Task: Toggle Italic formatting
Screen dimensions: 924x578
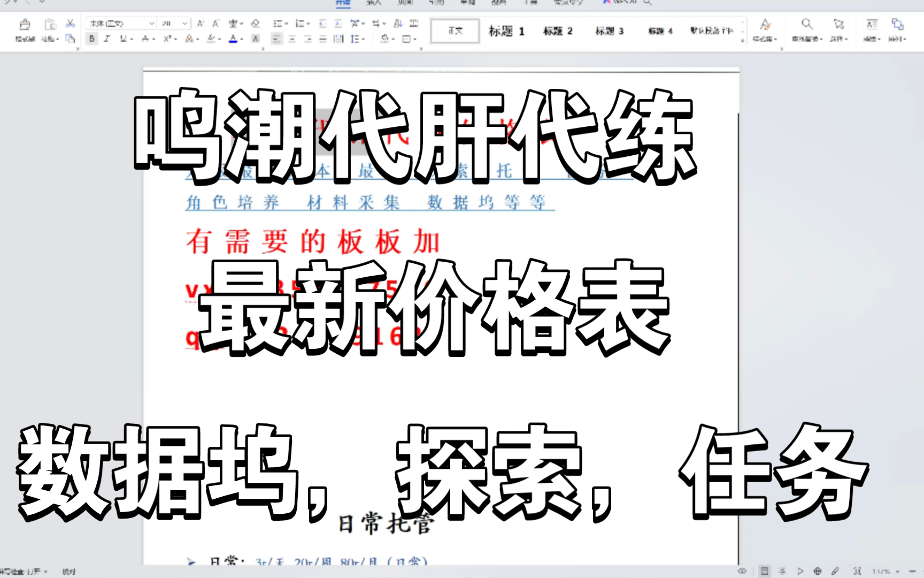Action: (x=107, y=39)
